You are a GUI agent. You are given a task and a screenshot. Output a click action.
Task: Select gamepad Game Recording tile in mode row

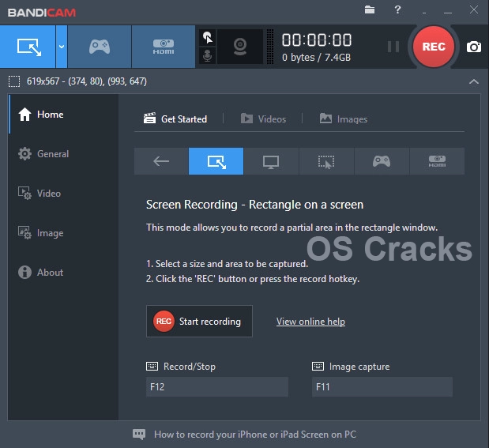coord(382,161)
